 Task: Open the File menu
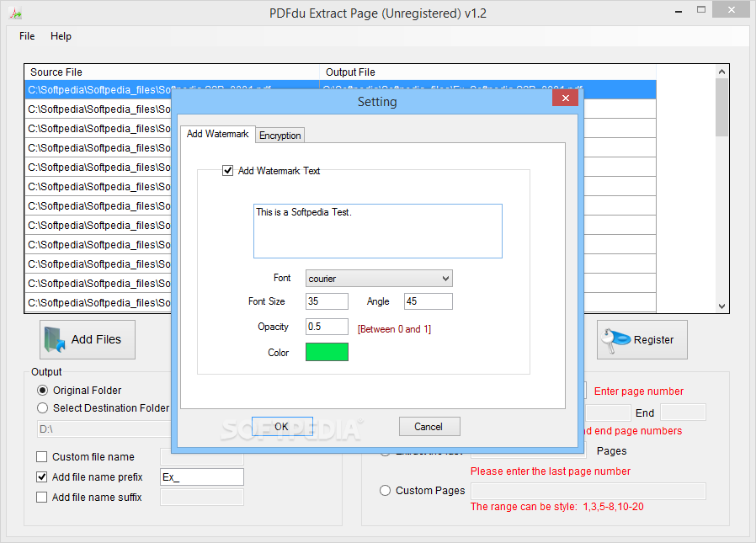click(27, 36)
